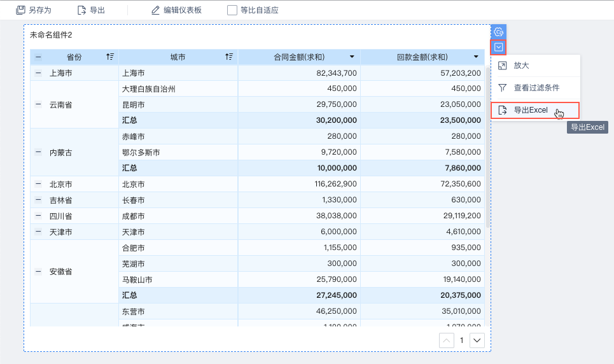Collapse the 云南省 group
Viewport: 614px width, 364px height.
point(38,104)
